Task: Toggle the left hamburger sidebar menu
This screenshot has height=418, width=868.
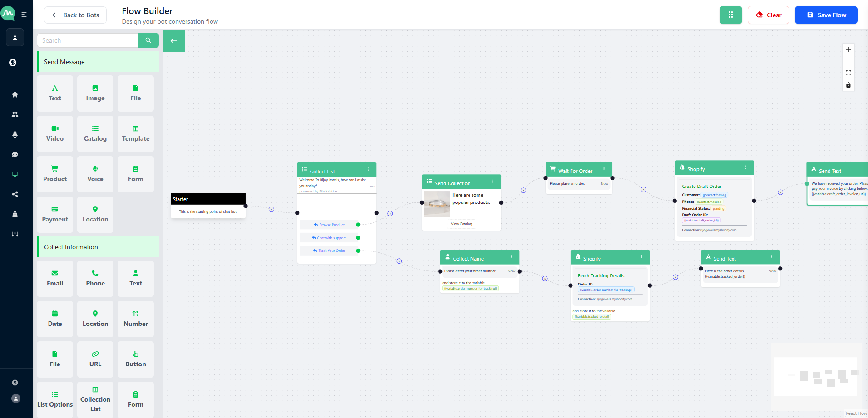Action: [24, 15]
